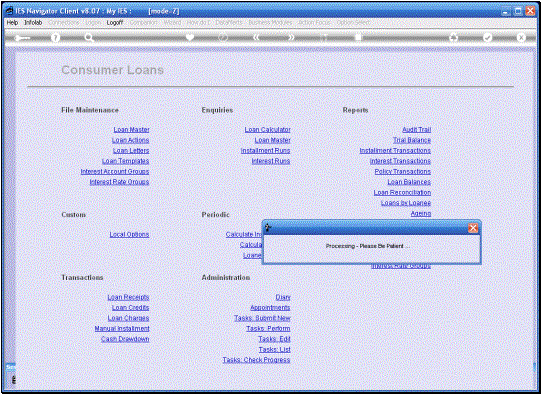
Task: Open the Manual Installment link
Action: [x=122, y=328]
